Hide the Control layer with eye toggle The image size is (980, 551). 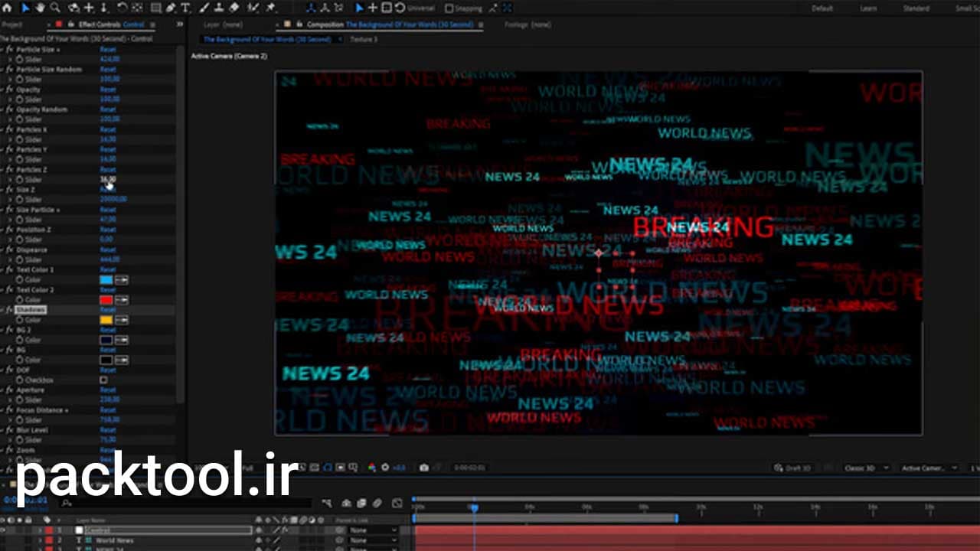pos(4,530)
